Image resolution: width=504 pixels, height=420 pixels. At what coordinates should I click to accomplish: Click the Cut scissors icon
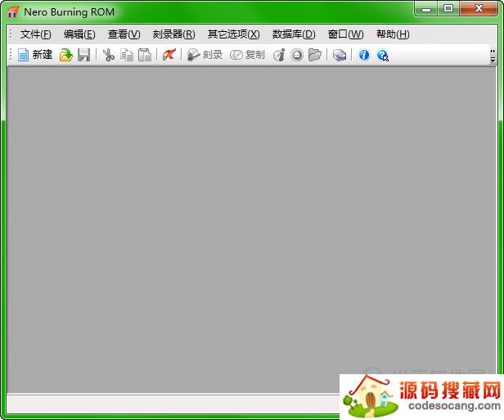pos(108,55)
